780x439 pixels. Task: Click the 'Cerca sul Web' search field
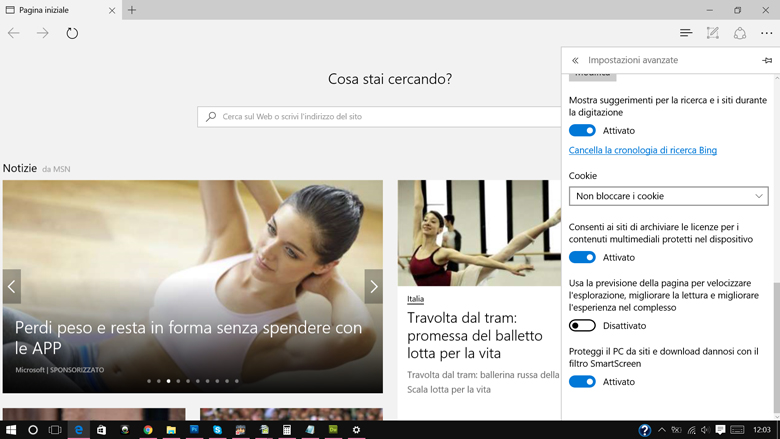(379, 117)
